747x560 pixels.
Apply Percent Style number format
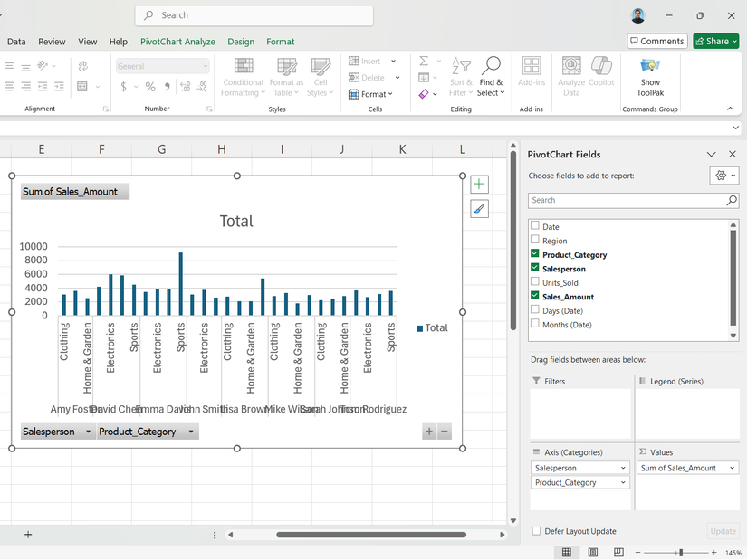[149, 87]
